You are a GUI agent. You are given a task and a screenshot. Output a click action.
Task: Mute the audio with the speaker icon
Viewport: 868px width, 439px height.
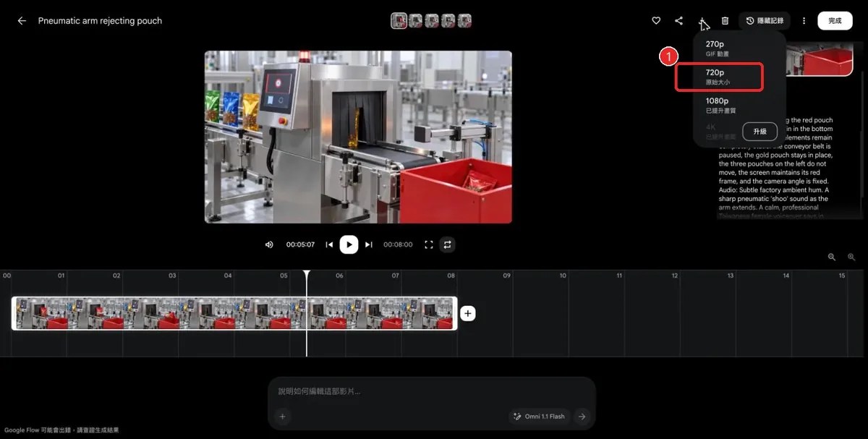point(269,244)
